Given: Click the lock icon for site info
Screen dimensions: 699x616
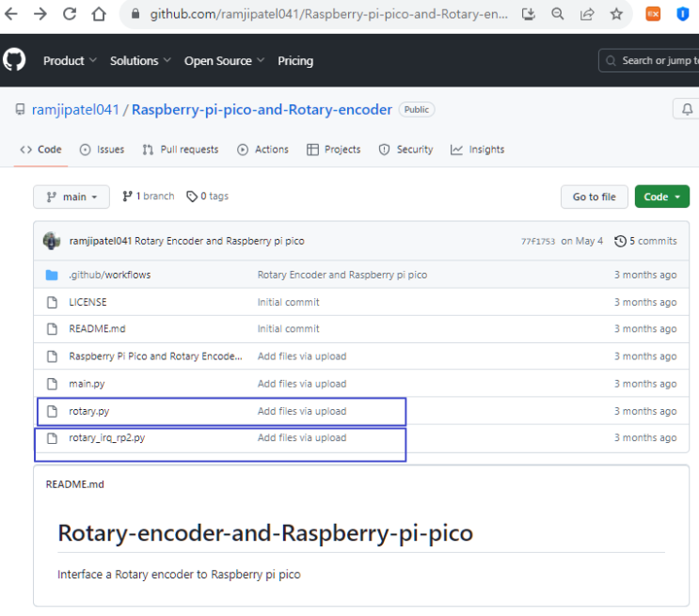Looking at the screenshot, I should pos(135,14).
